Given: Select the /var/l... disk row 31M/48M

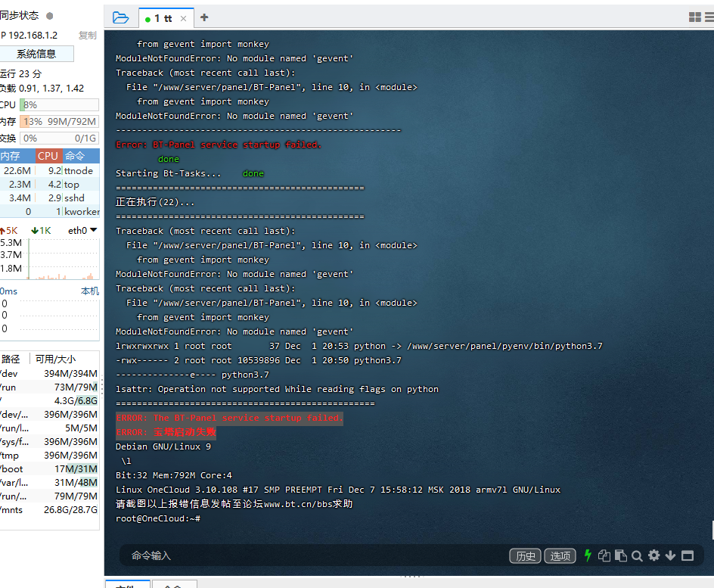Looking at the screenshot, I should pos(49,483).
